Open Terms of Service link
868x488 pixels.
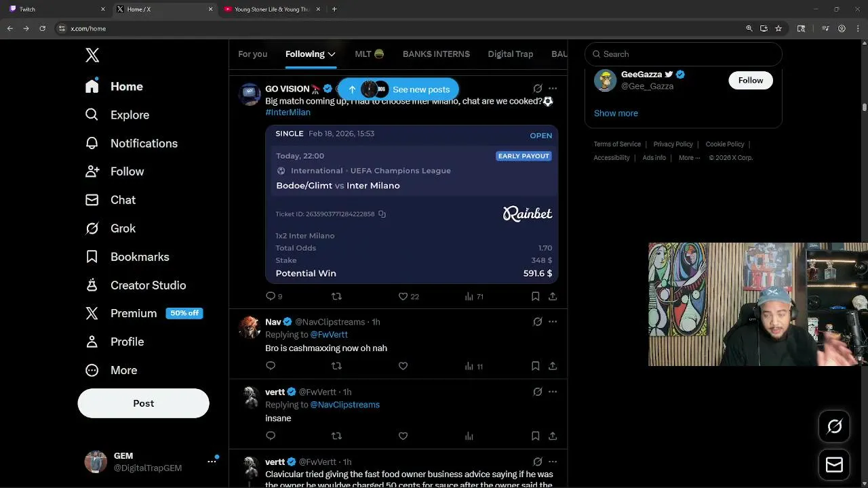(x=617, y=144)
